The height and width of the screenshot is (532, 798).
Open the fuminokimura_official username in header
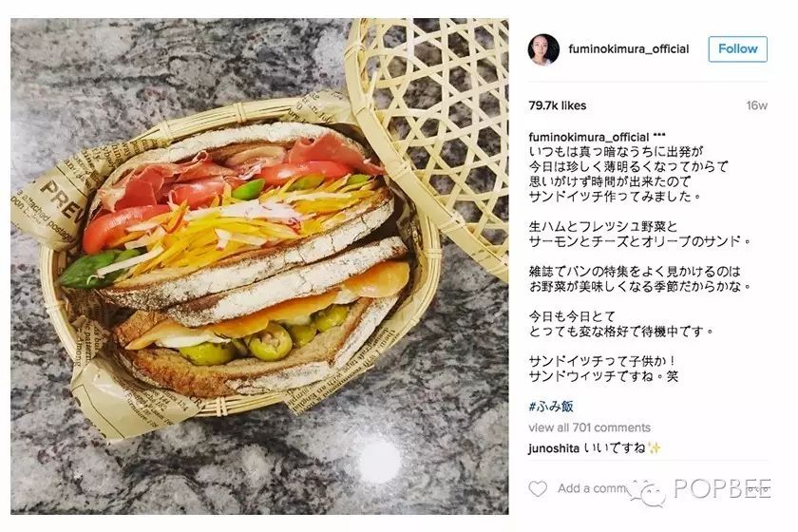(x=629, y=48)
